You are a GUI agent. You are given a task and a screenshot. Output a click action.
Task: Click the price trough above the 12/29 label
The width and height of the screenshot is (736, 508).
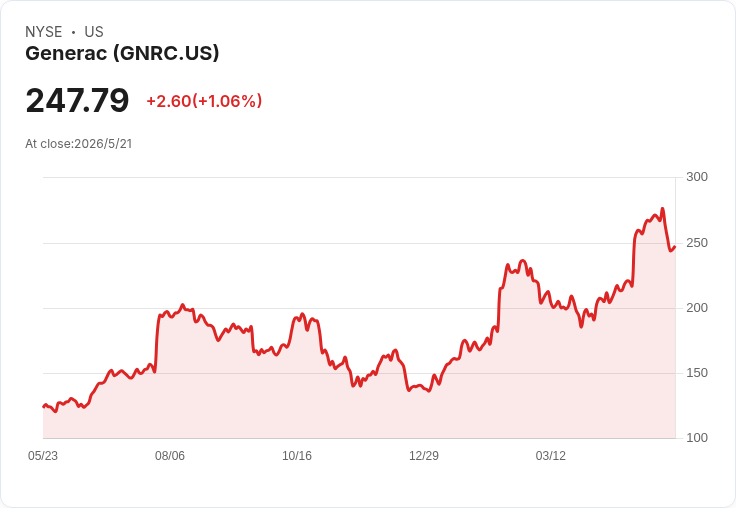click(x=429, y=391)
